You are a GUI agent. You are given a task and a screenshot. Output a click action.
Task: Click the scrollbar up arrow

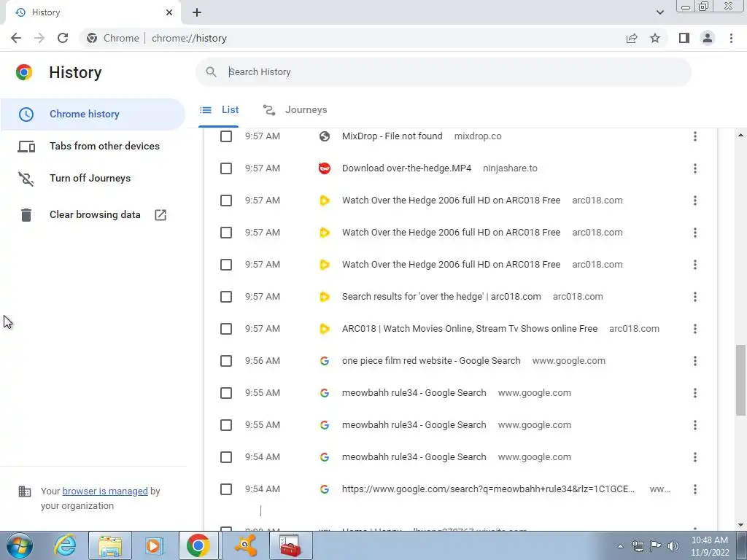point(740,136)
